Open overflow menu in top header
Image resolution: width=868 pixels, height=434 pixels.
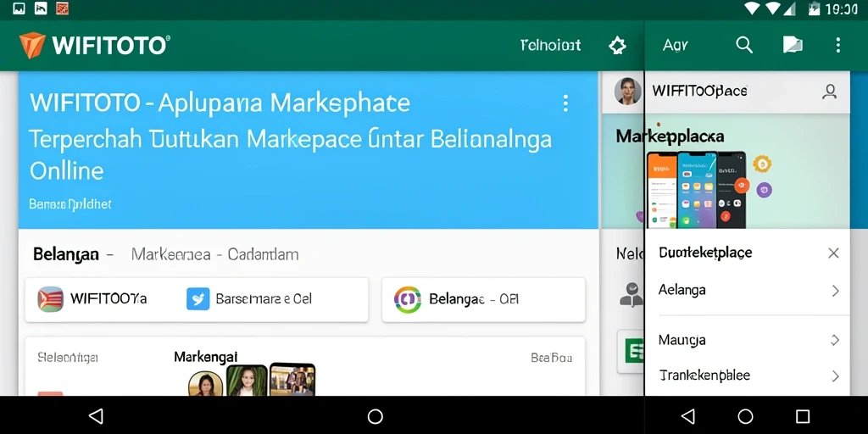coord(838,45)
